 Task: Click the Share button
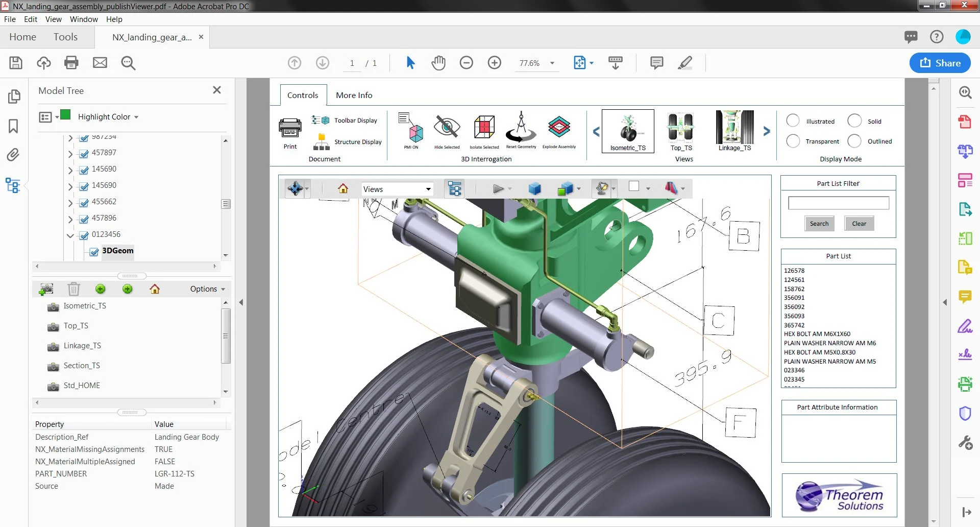pyautogui.click(x=940, y=63)
